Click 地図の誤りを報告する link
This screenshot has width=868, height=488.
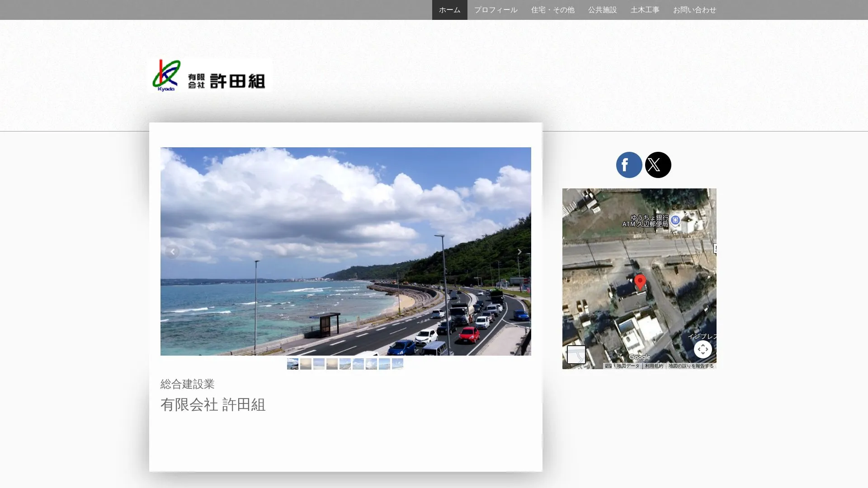coord(691,366)
